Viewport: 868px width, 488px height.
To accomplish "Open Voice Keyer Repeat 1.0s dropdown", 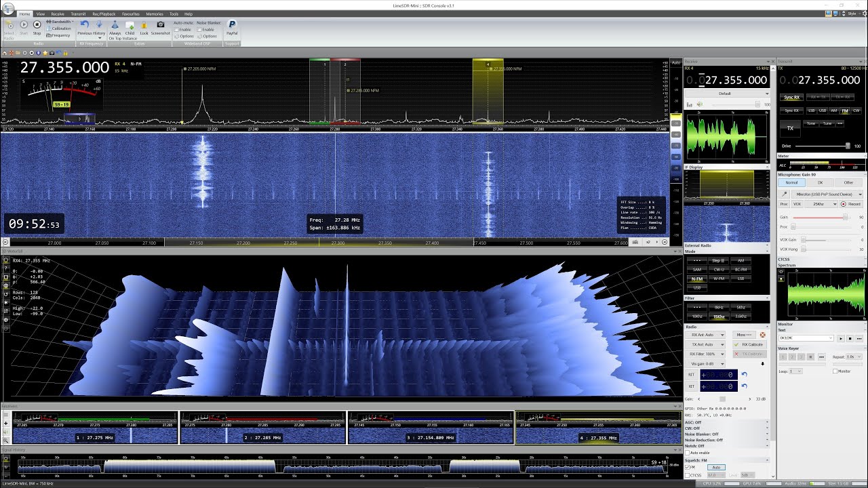I will tap(855, 357).
